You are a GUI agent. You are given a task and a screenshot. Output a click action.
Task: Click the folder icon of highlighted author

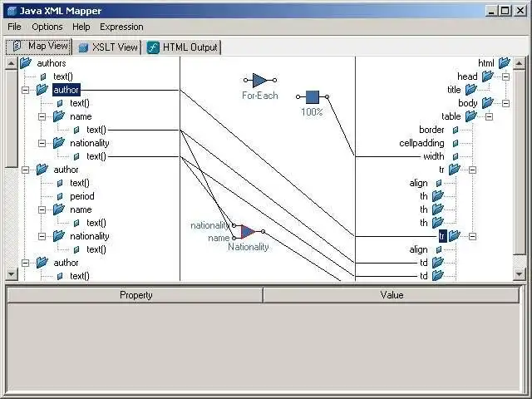click(x=42, y=90)
